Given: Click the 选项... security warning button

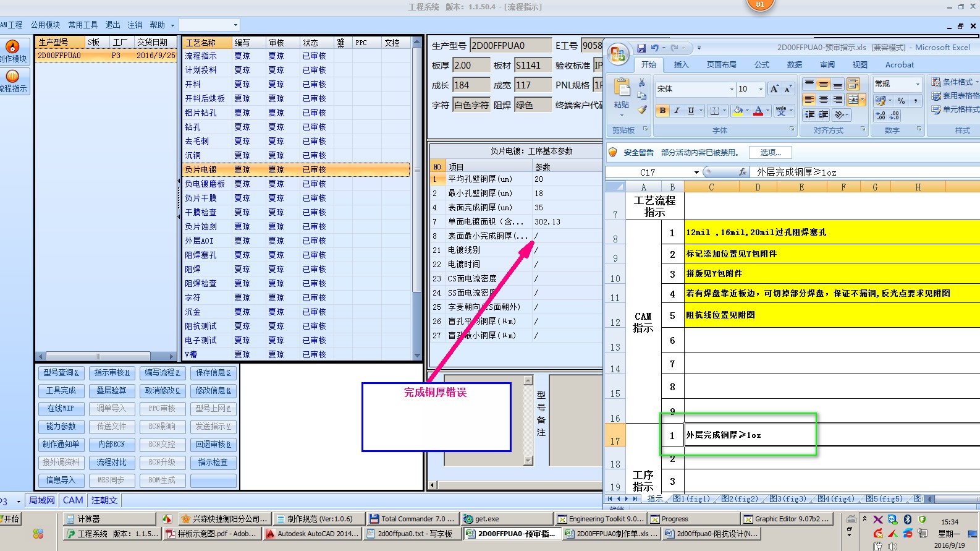Looking at the screenshot, I should click(771, 152).
